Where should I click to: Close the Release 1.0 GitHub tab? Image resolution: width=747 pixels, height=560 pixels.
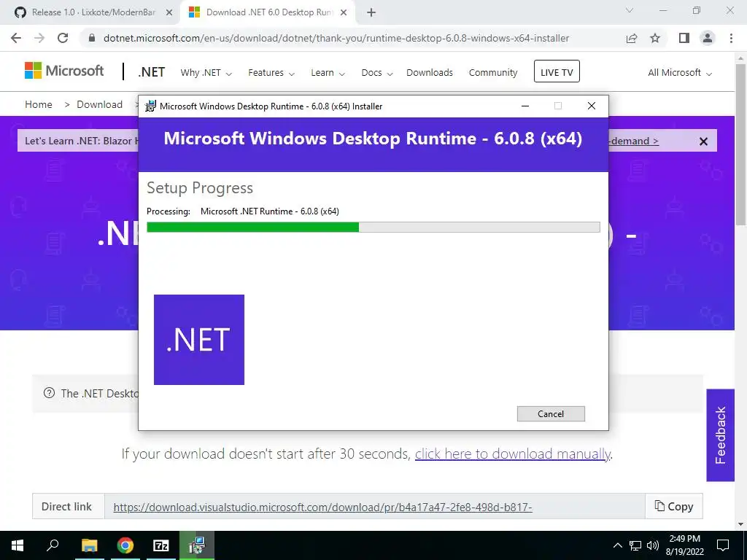(169, 13)
